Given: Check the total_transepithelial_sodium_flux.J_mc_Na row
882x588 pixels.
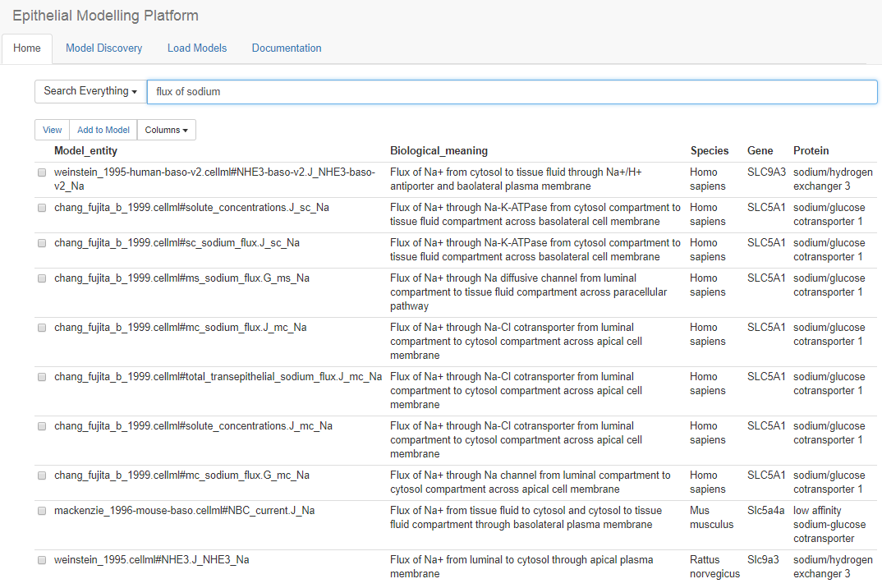Looking at the screenshot, I should [x=42, y=377].
